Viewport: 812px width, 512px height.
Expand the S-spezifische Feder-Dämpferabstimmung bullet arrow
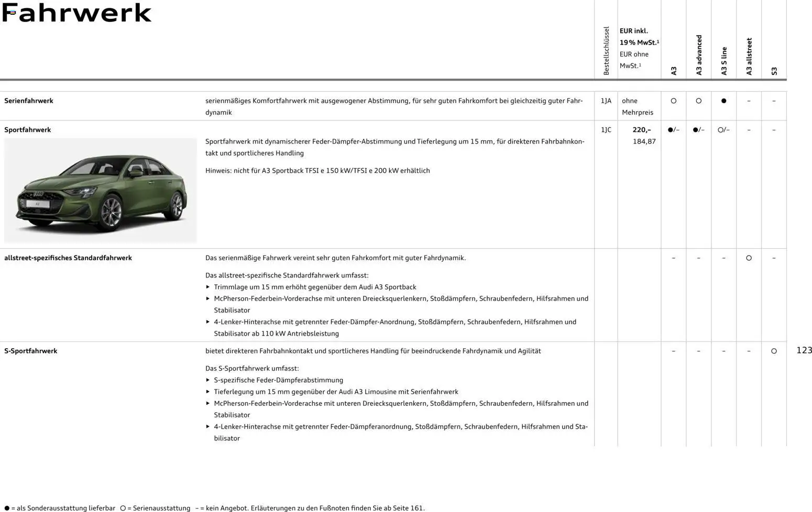pyautogui.click(x=209, y=380)
